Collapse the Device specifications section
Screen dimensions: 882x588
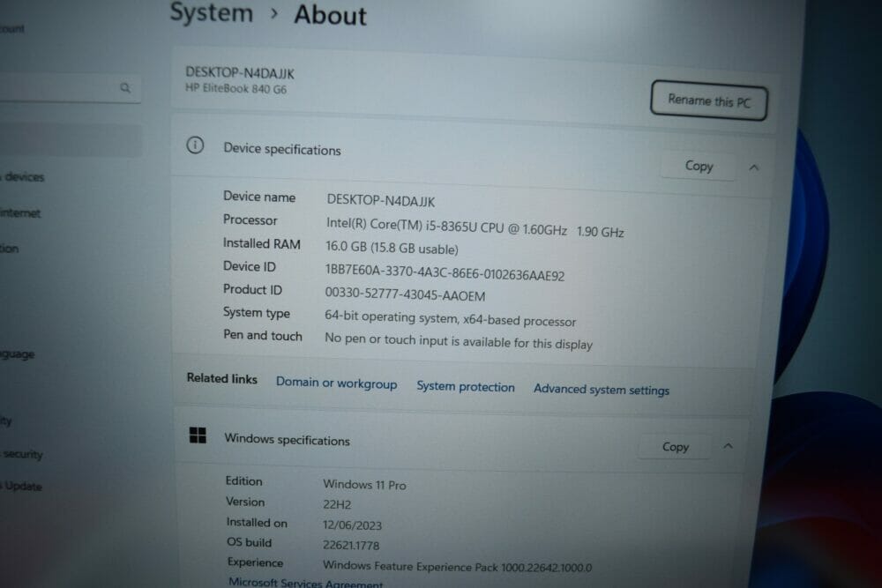pyautogui.click(x=754, y=167)
